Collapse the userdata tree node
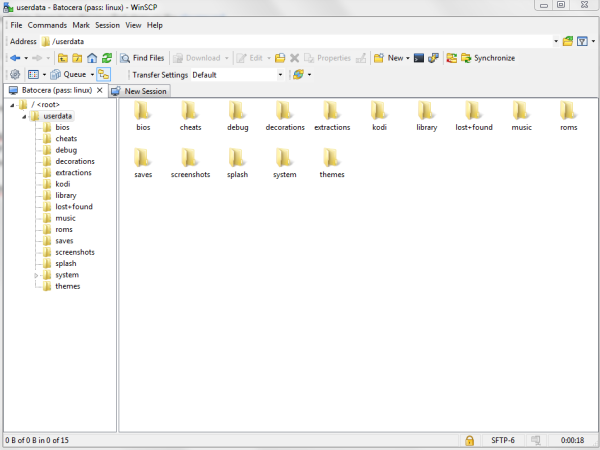Viewport: 600px width, 450px height. [24, 116]
